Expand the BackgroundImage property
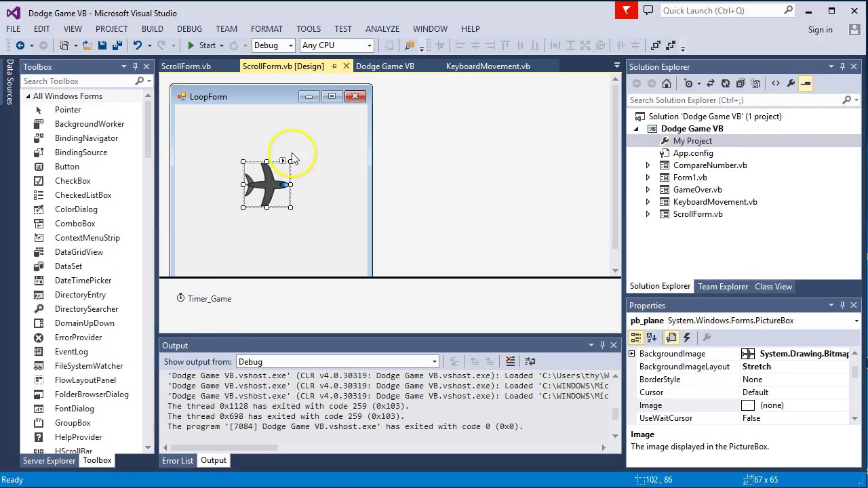This screenshot has height=488, width=868. [632, 354]
